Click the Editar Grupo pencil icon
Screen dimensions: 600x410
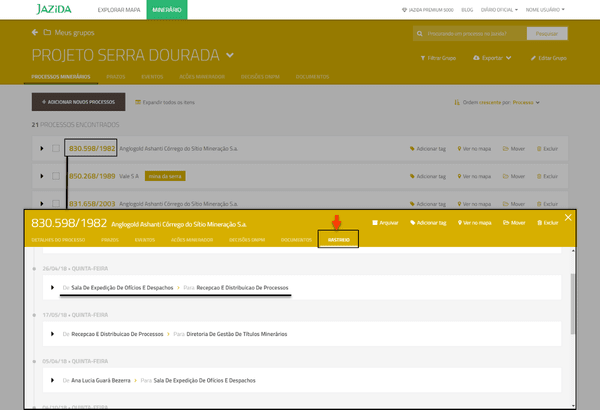(531, 58)
